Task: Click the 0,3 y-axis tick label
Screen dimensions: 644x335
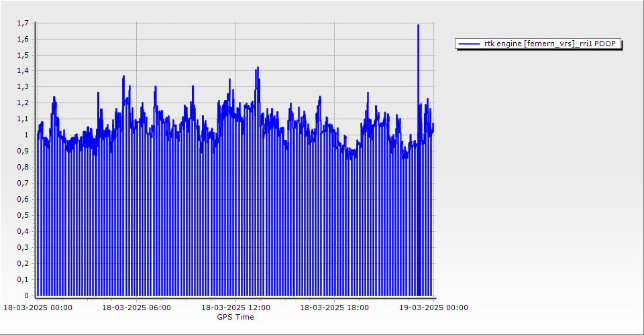Action: coord(23,248)
